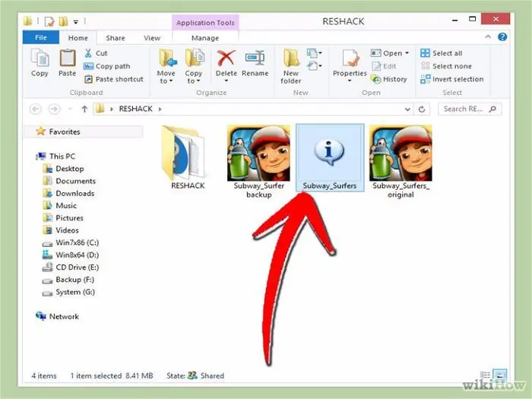
Task: Open Videos in navigation pane
Action: click(61, 230)
